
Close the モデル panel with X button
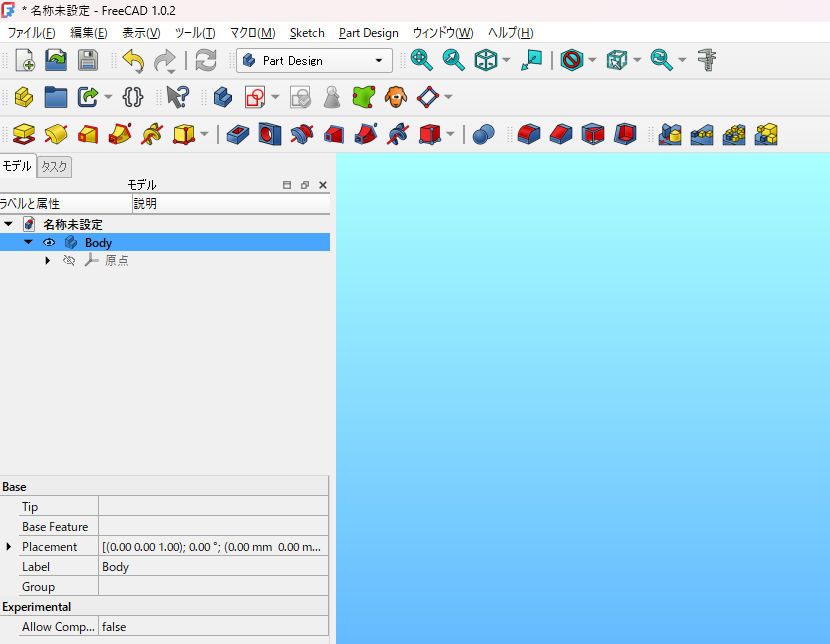click(322, 185)
